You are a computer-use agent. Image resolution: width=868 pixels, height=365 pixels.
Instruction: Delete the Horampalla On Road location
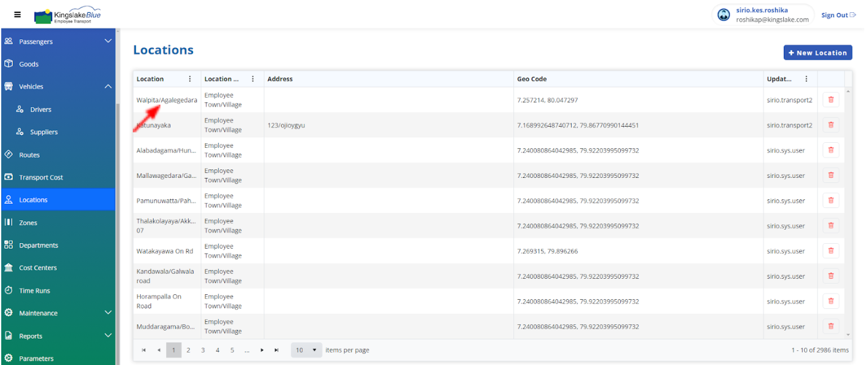click(x=831, y=302)
